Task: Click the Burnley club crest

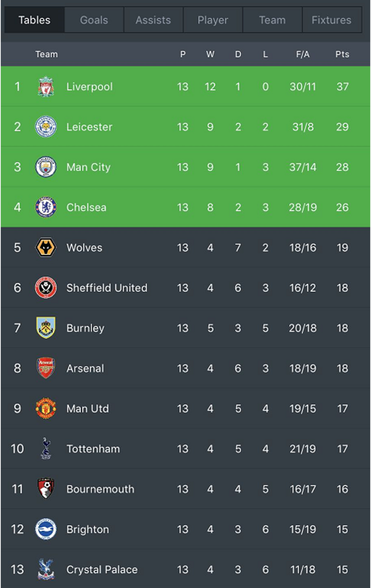Action: click(x=46, y=328)
